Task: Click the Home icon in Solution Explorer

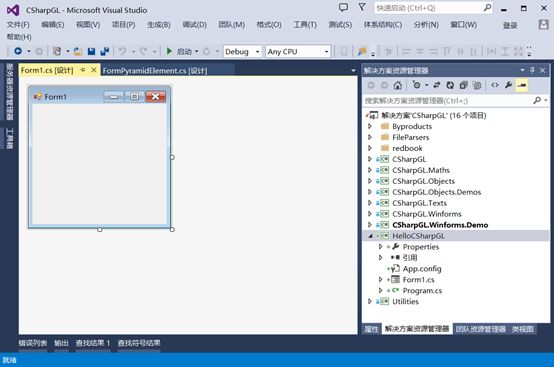Action: pos(397,85)
